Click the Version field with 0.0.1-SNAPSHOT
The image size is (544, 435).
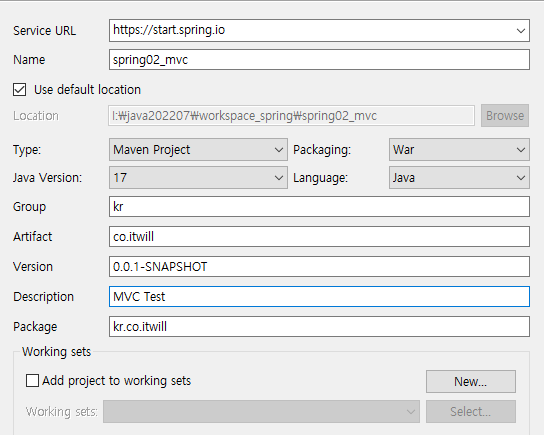click(x=319, y=266)
